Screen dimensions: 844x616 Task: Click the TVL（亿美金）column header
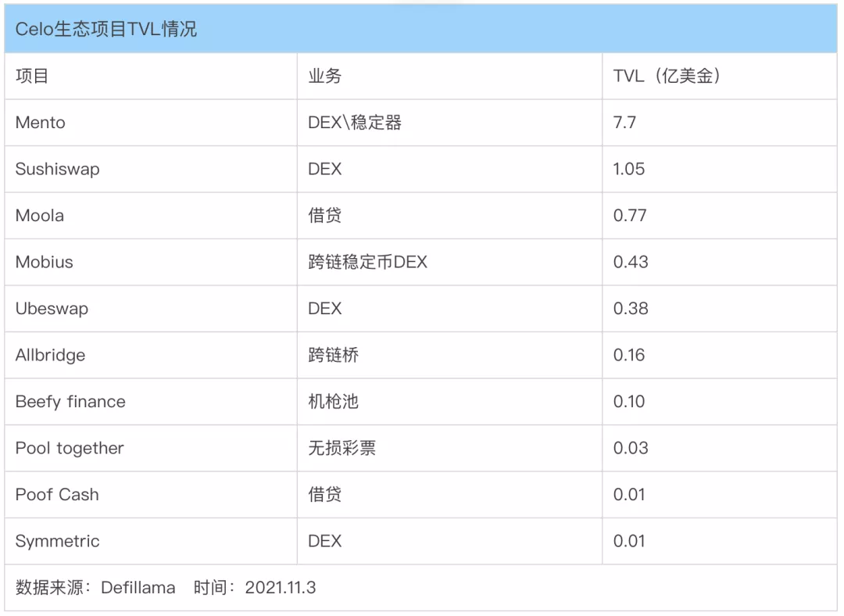coord(667,76)
